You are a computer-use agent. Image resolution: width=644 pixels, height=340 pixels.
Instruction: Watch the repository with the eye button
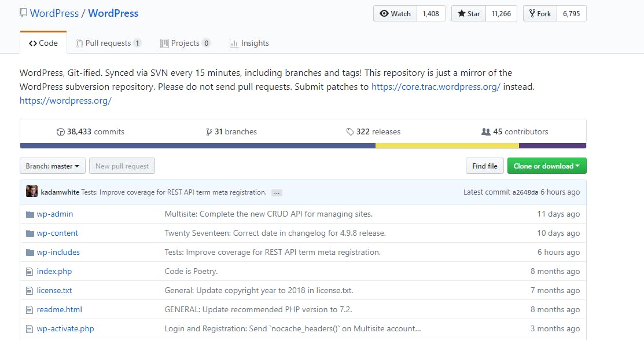click(x=395, y=13)
